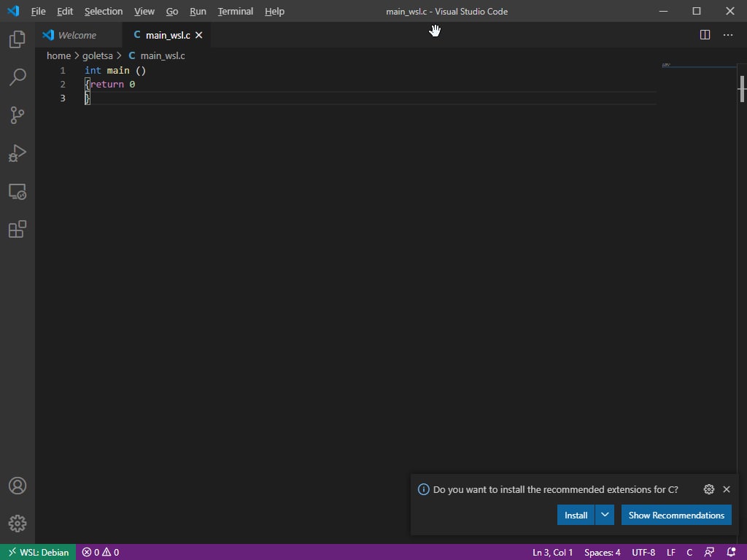Image resolution: width=747 pixels, height=560 pixels.
Task: Open the Edit menu
Action: pyautogui.click(x=65, y=12)
